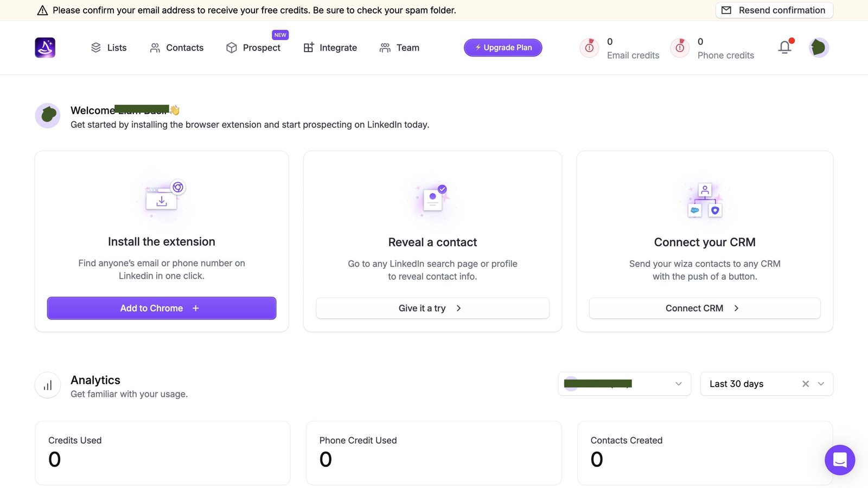This screenshot has width=868, height=488.
Task: Go to the Contacts page
Action: pyautogui.click(x=176, y=48)
